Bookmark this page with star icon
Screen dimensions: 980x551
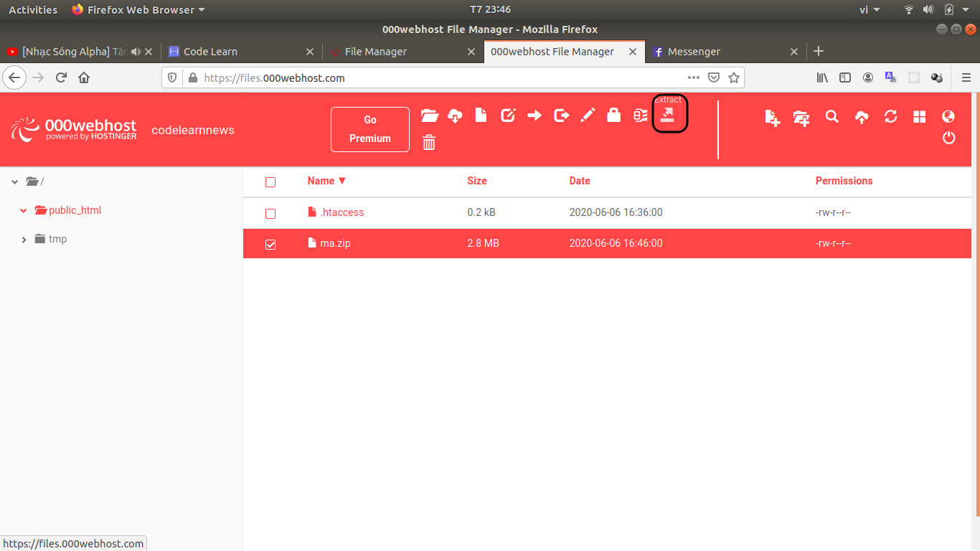[x=733, y=77]
